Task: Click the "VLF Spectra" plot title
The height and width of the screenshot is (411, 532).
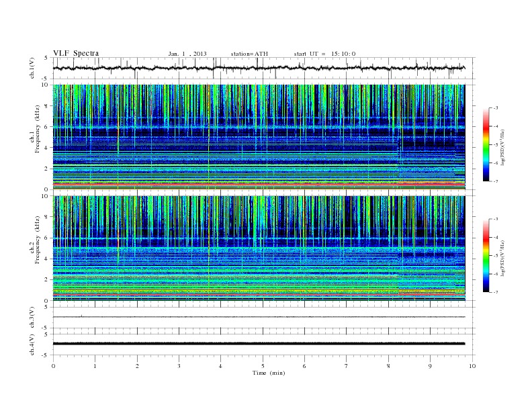Action: click(76, 53)
